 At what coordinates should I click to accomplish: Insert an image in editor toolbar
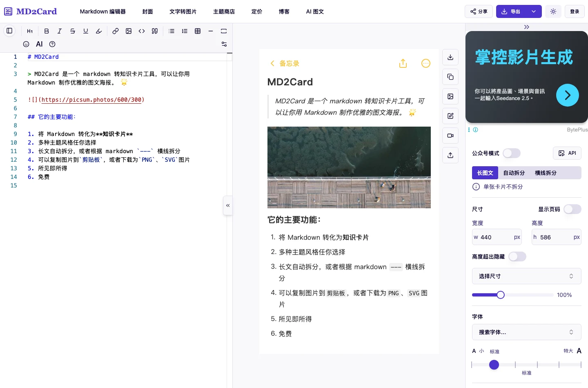(129, 31)
